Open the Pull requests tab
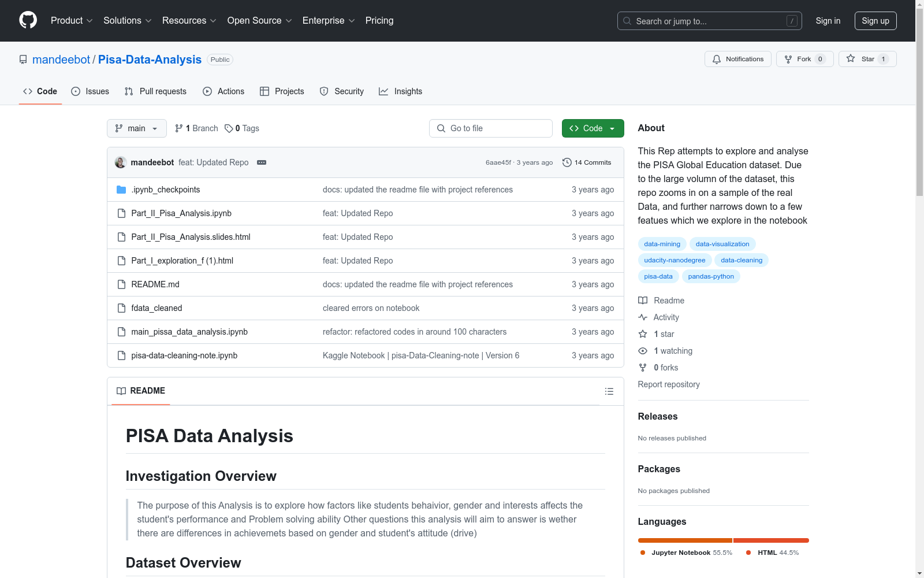Viewport: 924px width, 578px height. click(x=155, y=91)
